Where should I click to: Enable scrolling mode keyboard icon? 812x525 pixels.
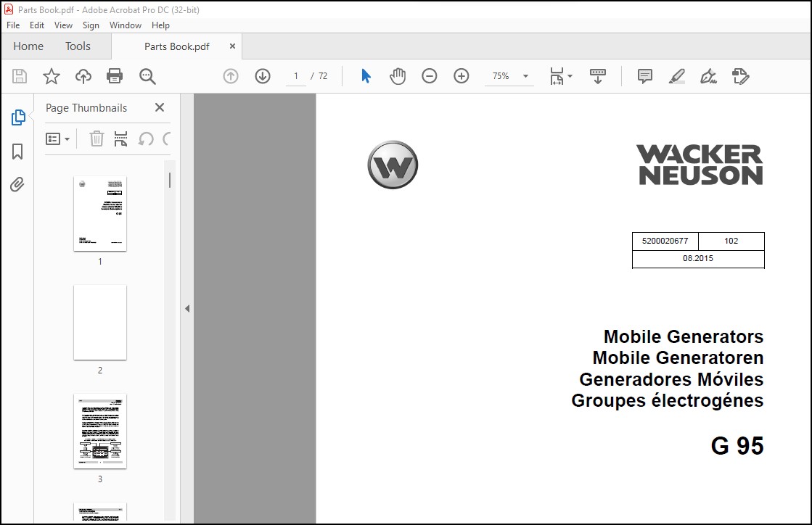point(598,76)
